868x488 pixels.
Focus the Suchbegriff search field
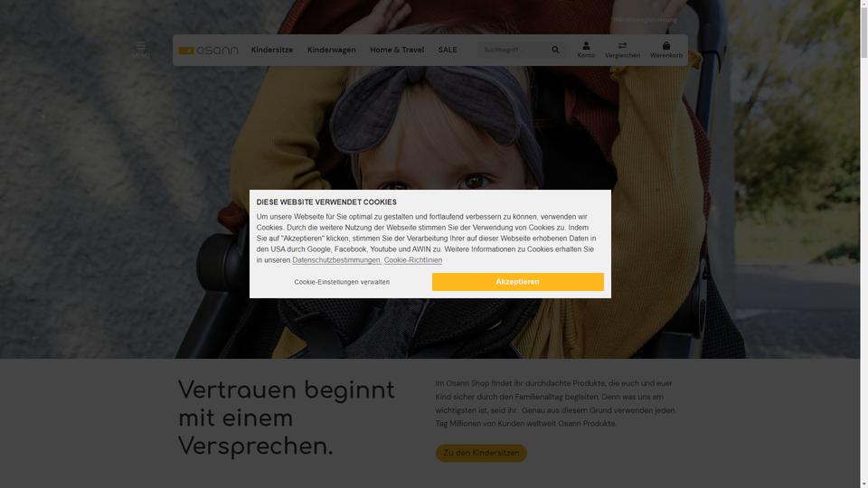pos(514,50)
